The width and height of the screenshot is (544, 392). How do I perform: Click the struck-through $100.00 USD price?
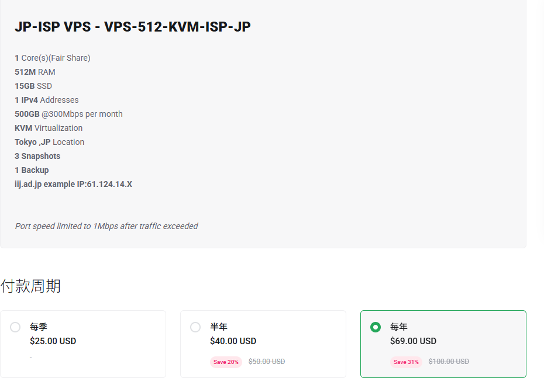pos(449,362)
